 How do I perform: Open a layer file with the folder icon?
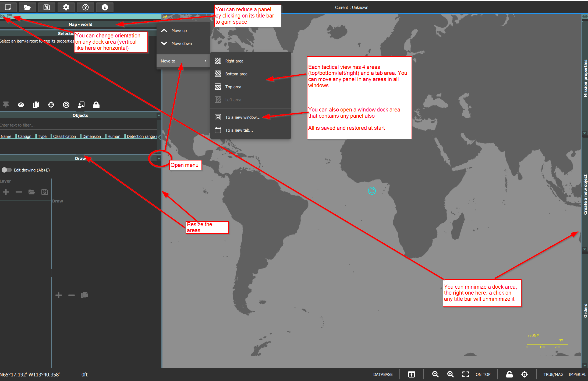(32, 192)
